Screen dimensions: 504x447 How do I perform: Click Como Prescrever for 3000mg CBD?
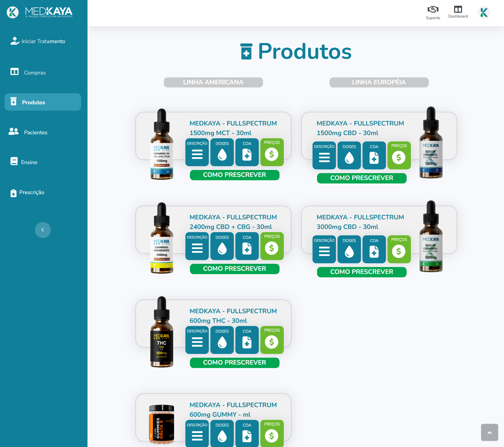(x=362, y=272)
